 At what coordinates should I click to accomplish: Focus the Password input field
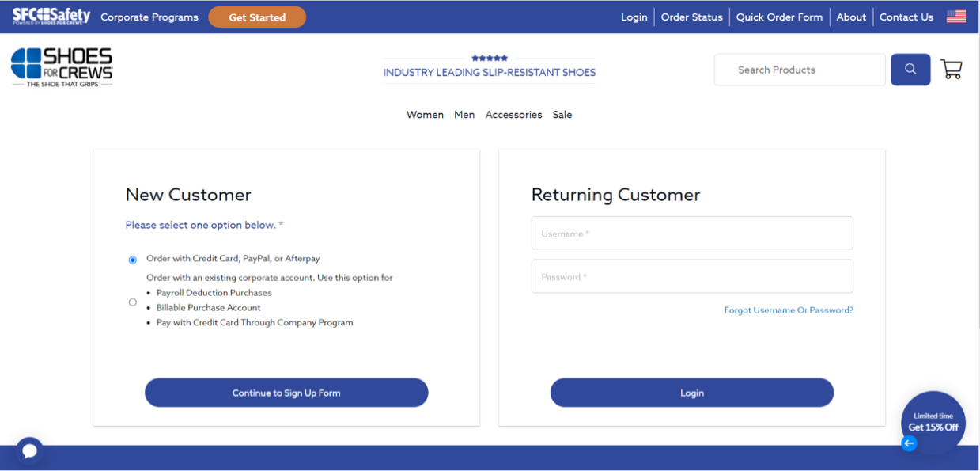(692, 276)
